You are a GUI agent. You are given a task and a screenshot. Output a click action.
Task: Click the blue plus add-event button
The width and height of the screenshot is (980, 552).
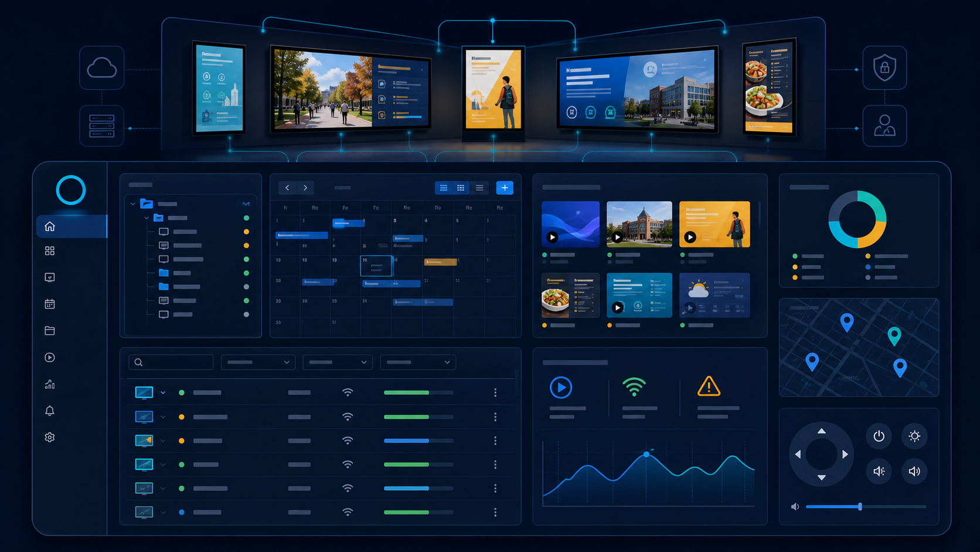coord(505,188)
